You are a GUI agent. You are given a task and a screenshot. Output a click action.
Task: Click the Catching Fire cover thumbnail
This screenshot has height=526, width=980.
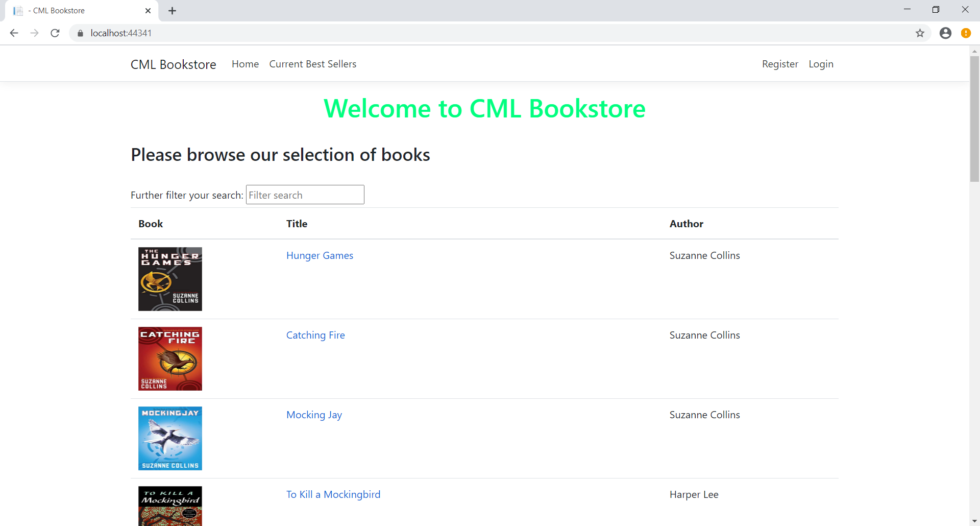pyautogui.click(x=170, y=358)
